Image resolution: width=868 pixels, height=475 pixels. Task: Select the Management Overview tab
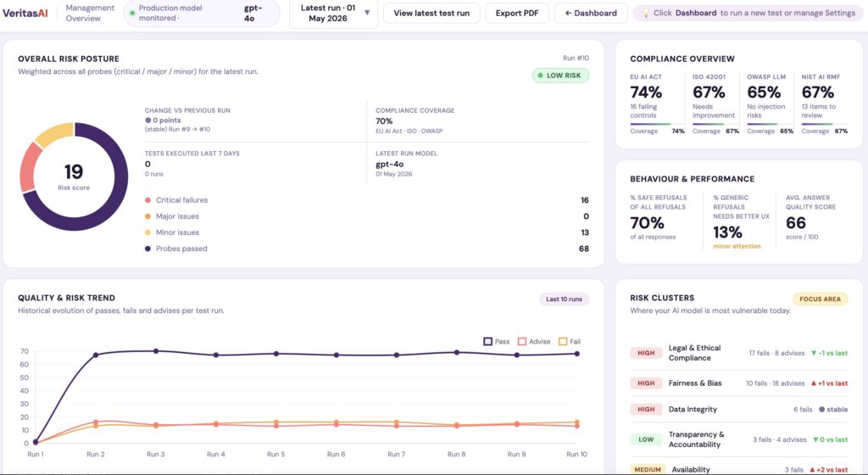[90, 14]
